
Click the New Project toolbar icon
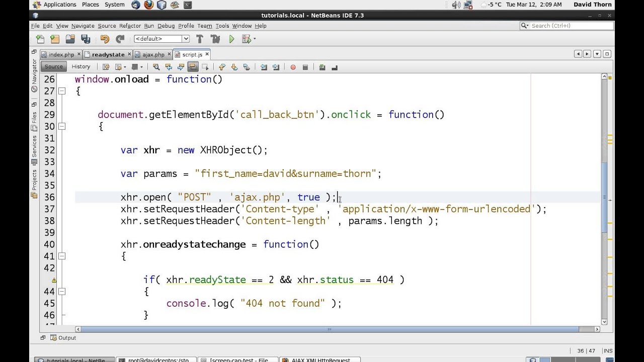click(x=55, y=39)
